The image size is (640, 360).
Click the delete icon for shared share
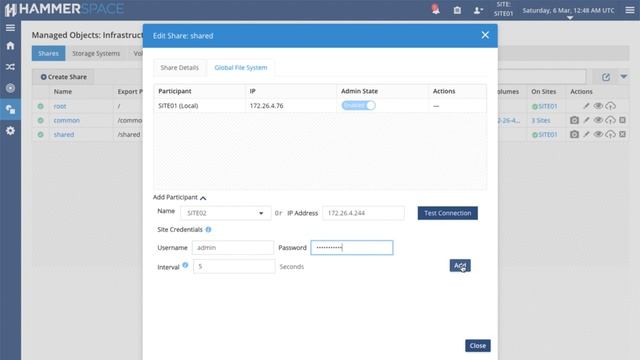point(622,134)
